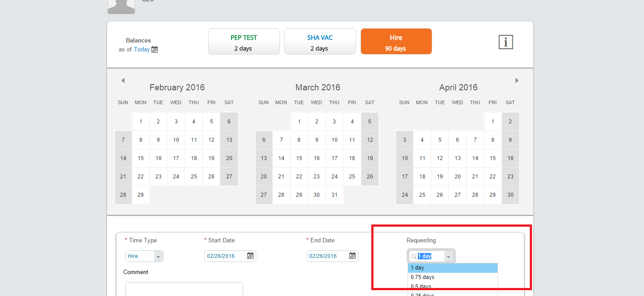Select February 6 on the calendar

229,122
